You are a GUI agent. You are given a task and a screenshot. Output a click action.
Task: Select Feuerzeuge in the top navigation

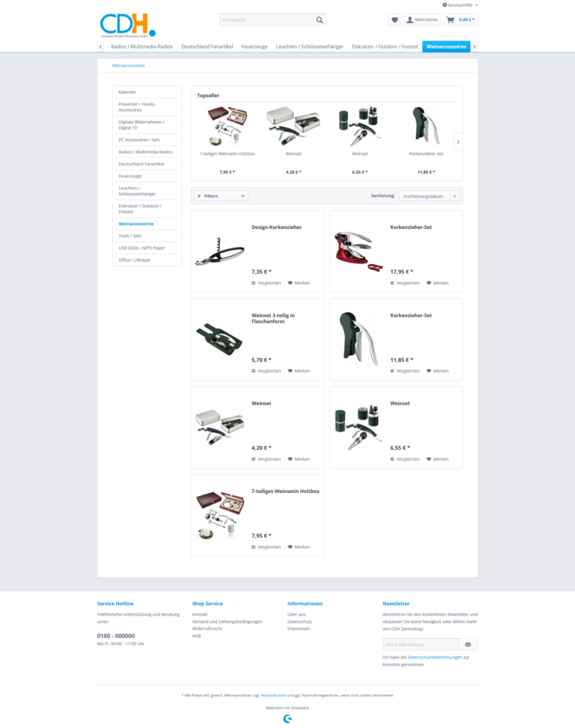coord(254,46)
